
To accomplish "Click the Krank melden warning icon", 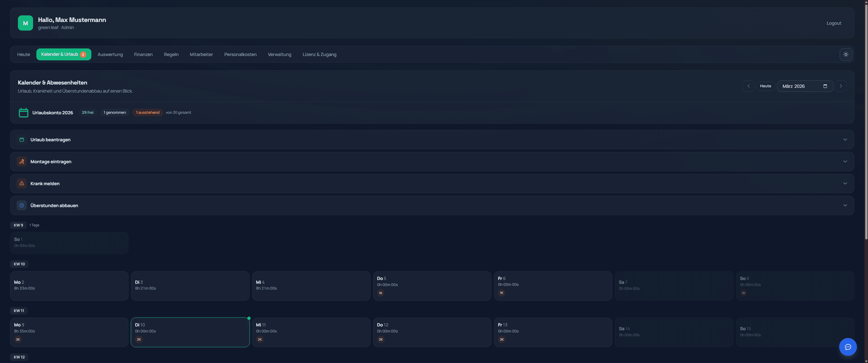I will pyautogui.click(x=21, y=183).
